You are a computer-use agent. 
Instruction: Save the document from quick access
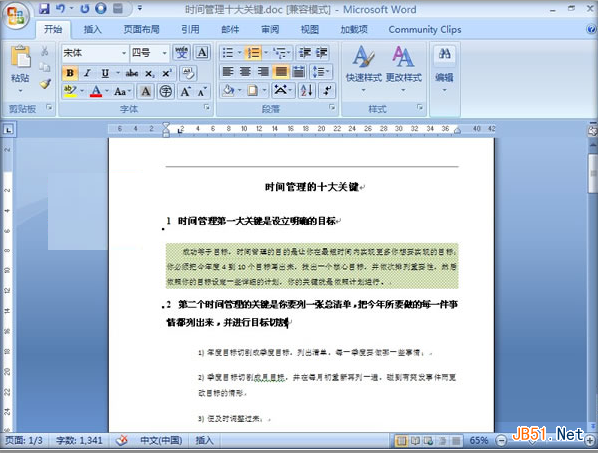pyautogui.click(x=44, y=8)
